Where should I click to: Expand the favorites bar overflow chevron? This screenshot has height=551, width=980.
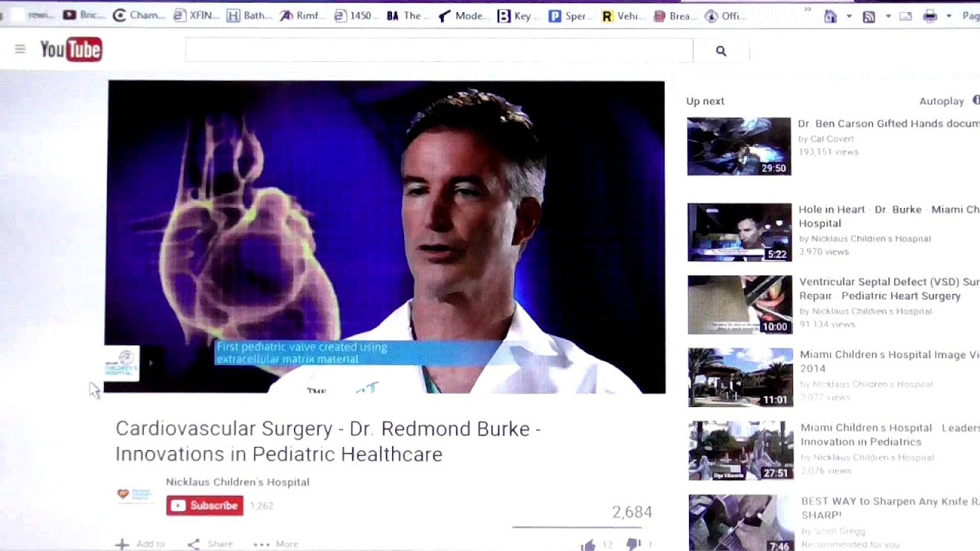[x=807, y=11]
